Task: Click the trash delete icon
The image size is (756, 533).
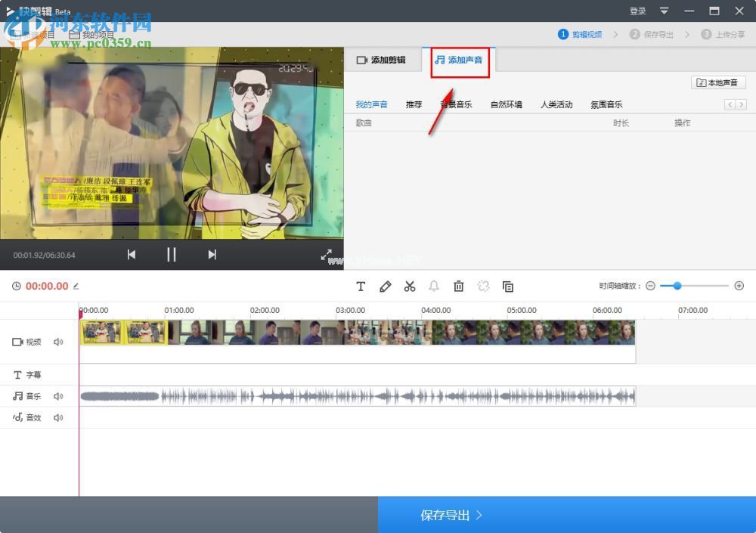Action: pos(458,286)
